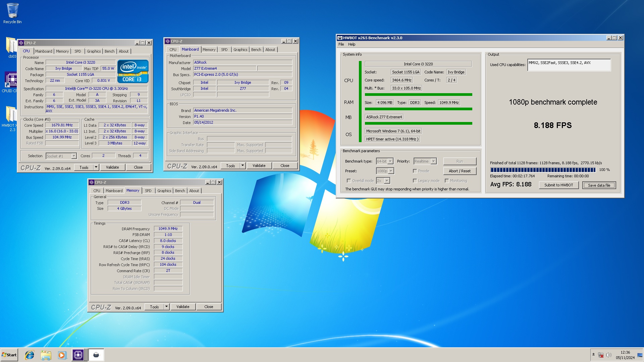Click the Tools button in CPU-Z Memory window
This screenshot has width=644, height=362.
click(x=154, y=307)
